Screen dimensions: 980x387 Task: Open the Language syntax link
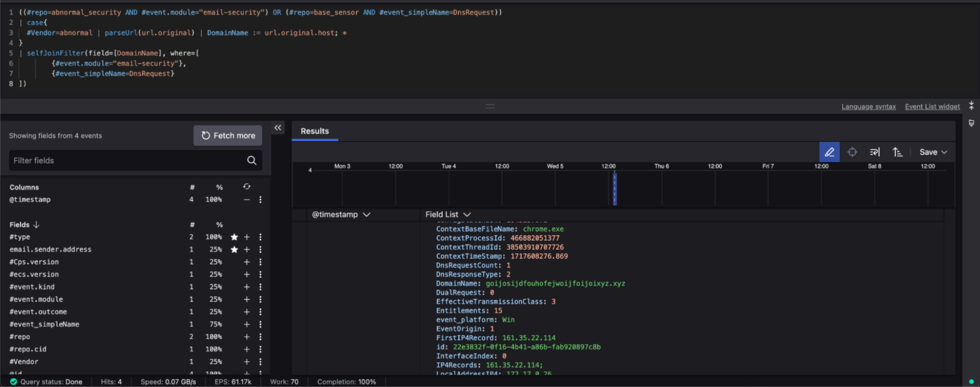(x=868, y=106)
